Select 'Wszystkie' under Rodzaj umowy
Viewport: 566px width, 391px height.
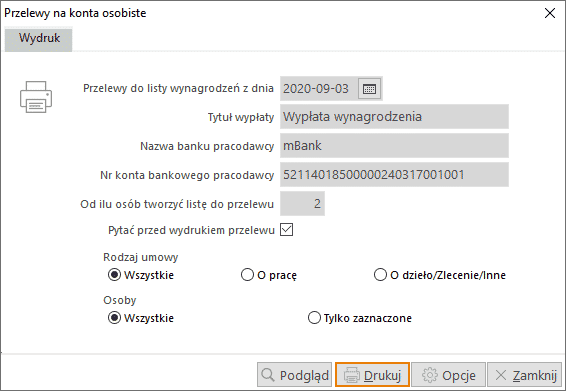(114, 275)
